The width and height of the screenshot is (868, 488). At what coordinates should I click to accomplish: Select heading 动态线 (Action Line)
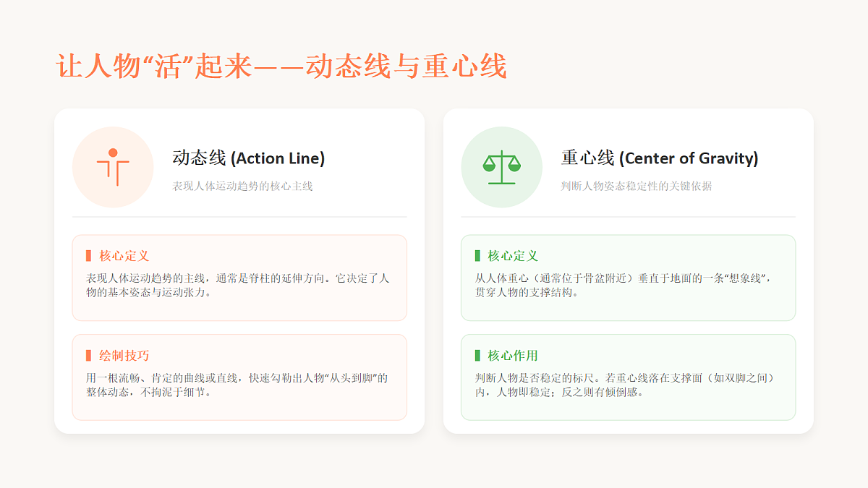(x=249, y=158)
